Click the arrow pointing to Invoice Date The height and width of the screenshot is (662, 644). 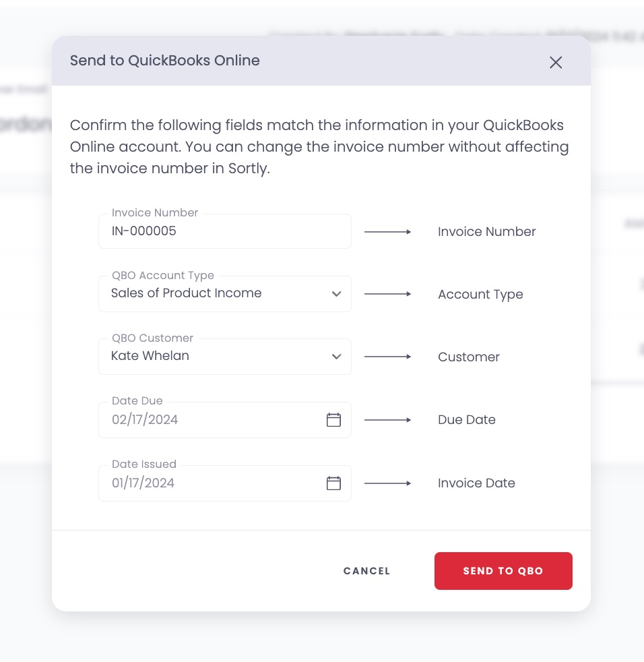[387, 483]
